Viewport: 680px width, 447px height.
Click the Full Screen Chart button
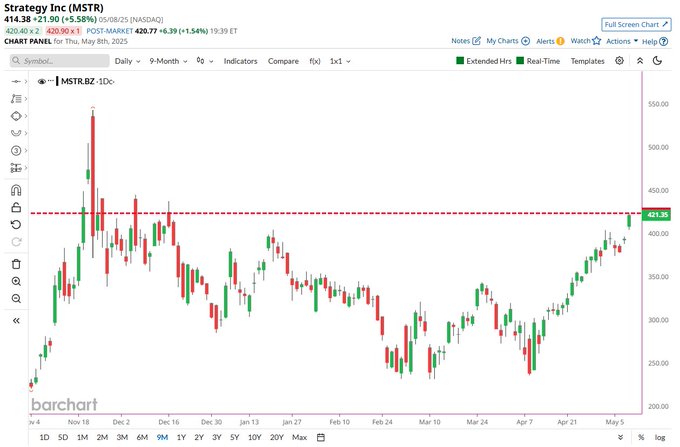(636, 25)
